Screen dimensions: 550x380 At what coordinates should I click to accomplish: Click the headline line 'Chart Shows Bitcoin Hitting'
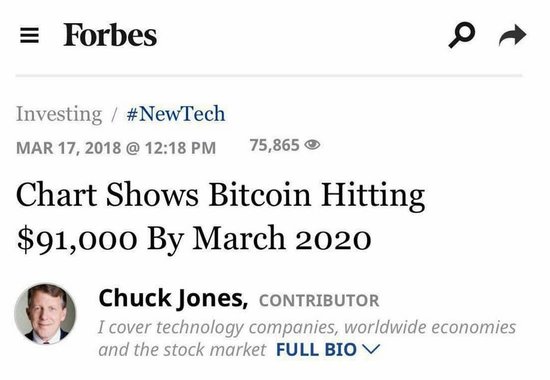point(221,196)
